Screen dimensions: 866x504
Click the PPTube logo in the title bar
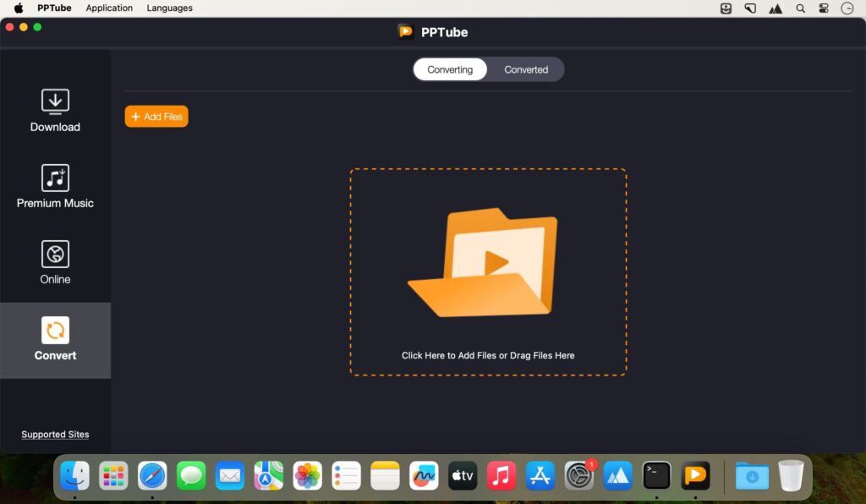[x=407, y=31]
